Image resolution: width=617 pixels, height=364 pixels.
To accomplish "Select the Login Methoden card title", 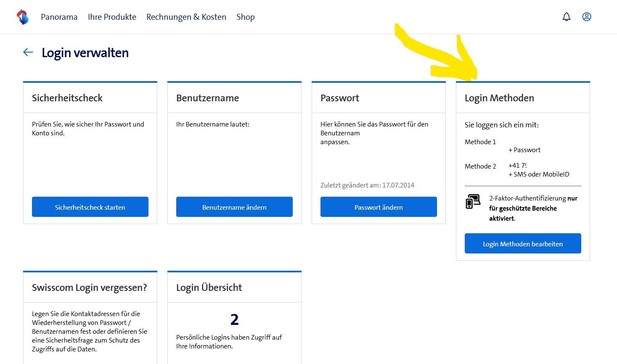I will click(x=499, y=98).
